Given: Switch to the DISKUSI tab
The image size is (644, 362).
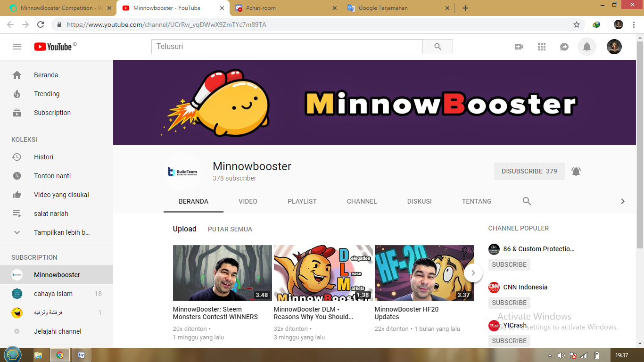Looking at the screenshot, I should coord(420,201).
